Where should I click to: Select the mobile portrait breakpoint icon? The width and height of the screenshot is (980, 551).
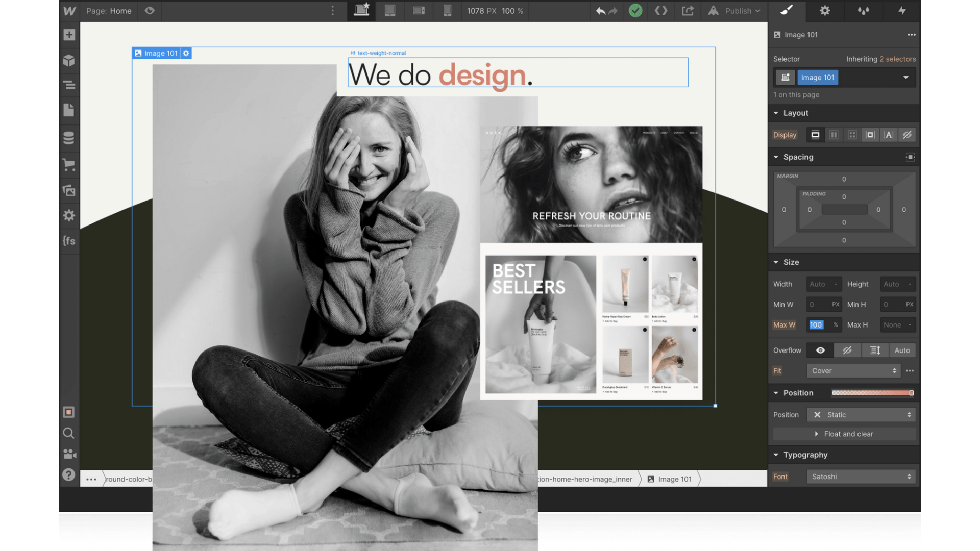point(447,11)
